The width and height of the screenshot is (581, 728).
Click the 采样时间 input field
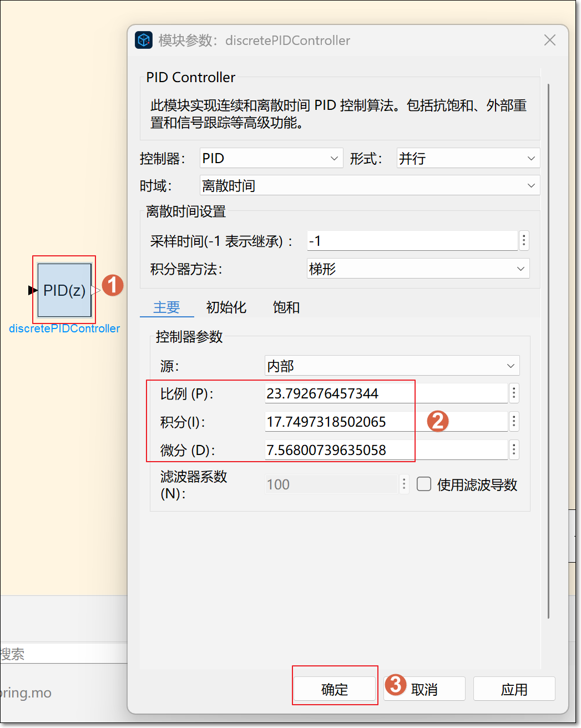point(412,241)
